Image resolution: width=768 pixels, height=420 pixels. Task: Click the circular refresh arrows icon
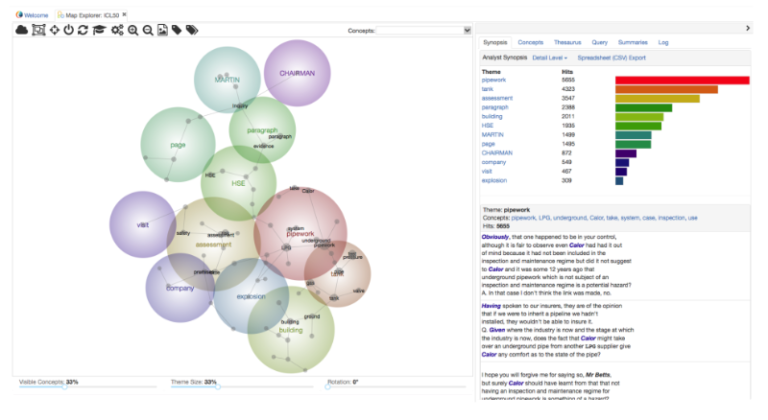84,31
